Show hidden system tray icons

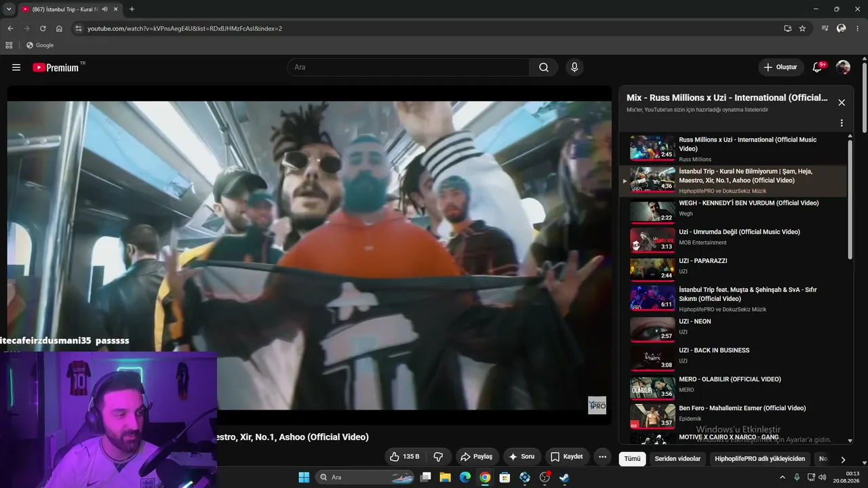tap(783, 477)
